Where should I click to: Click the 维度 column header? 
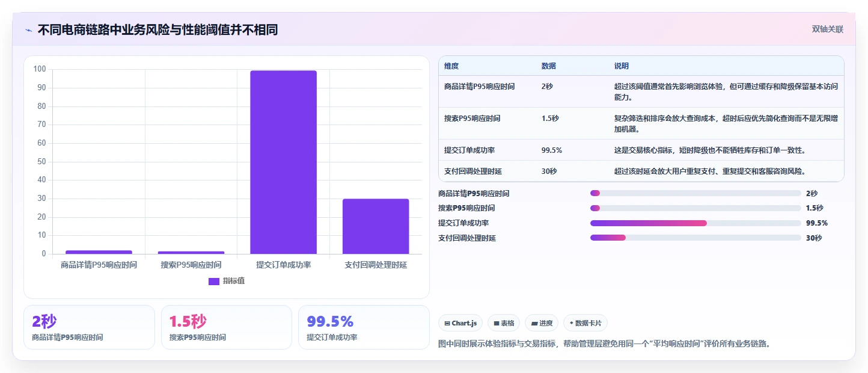tap(451, 66)
